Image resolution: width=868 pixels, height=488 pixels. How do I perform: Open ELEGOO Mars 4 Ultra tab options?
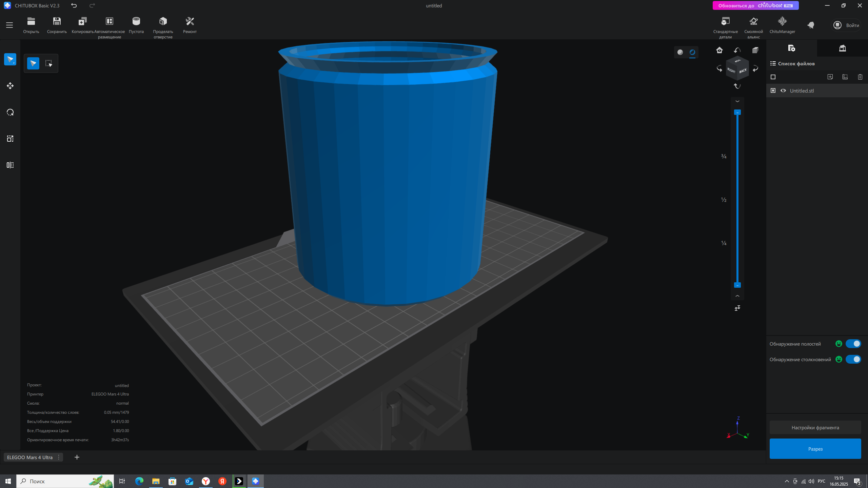click(59, 457)
